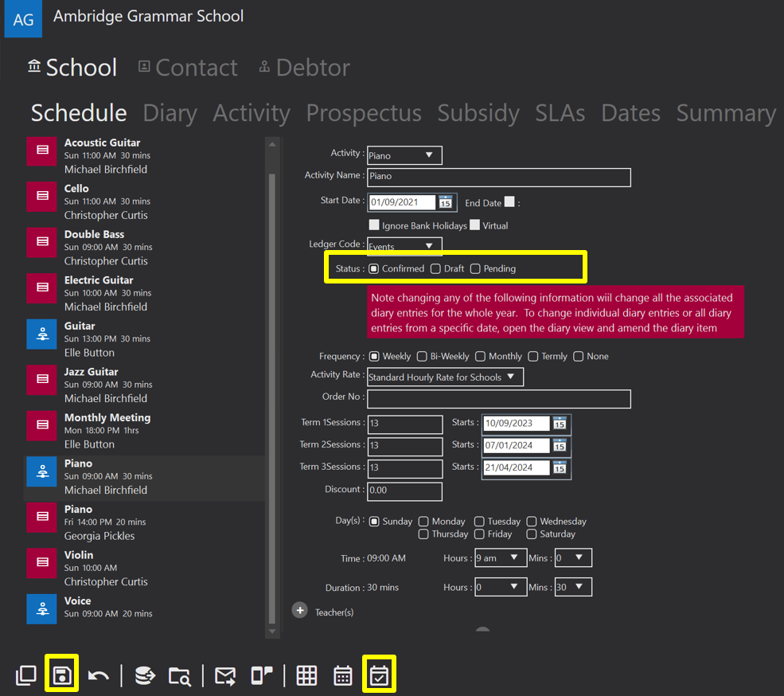
Task: Click the Jazz Guitar red schedule icon
Action: [x=42, y=380]
